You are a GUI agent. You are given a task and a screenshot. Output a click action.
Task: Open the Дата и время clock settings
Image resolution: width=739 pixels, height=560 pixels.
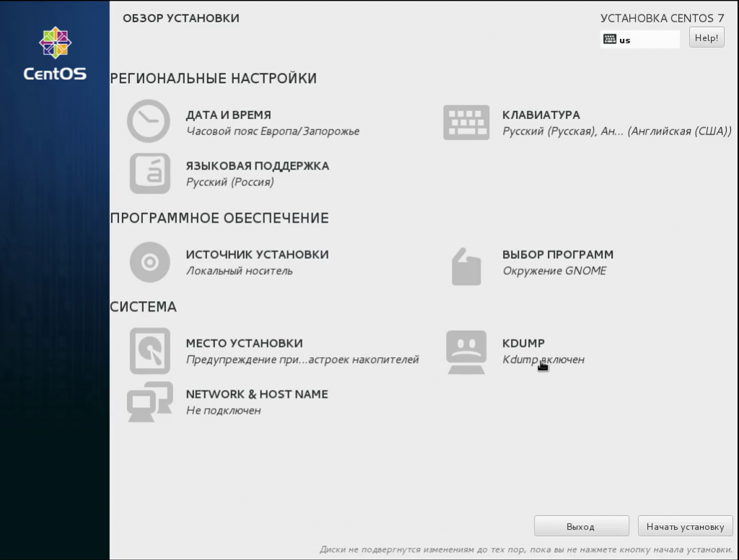[149, 121]
